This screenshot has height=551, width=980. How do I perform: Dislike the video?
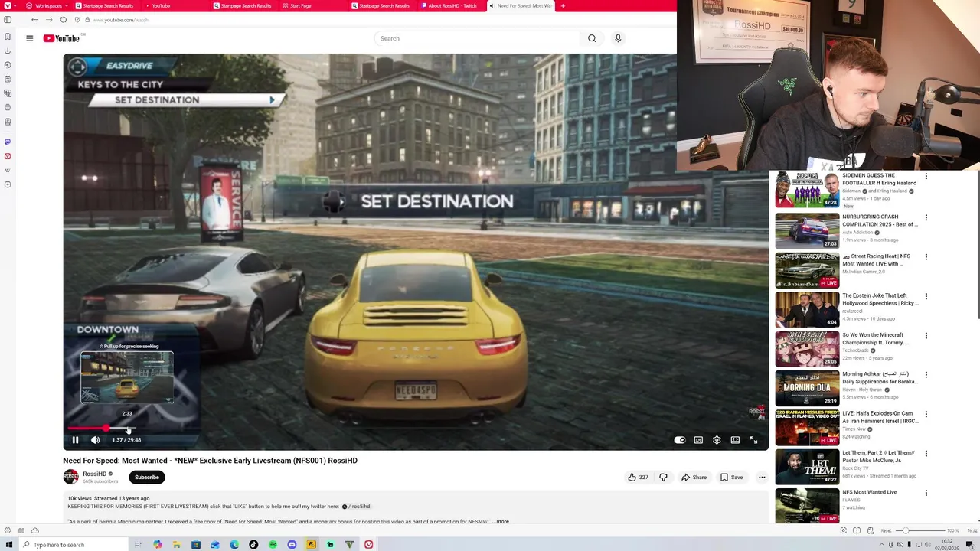tap(663, 477)
